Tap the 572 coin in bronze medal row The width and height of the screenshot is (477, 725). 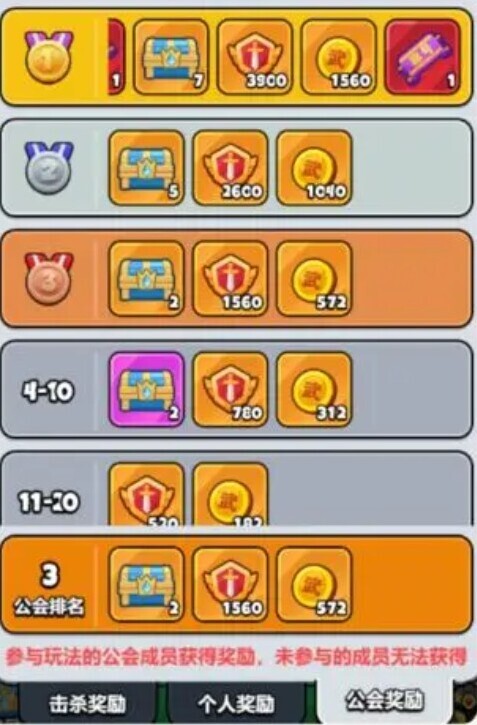coord(314,278)
